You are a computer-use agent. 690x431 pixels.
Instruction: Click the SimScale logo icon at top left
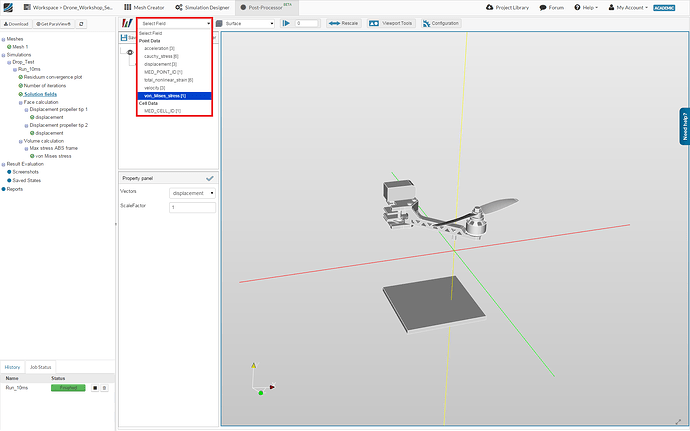pos(7,7)
